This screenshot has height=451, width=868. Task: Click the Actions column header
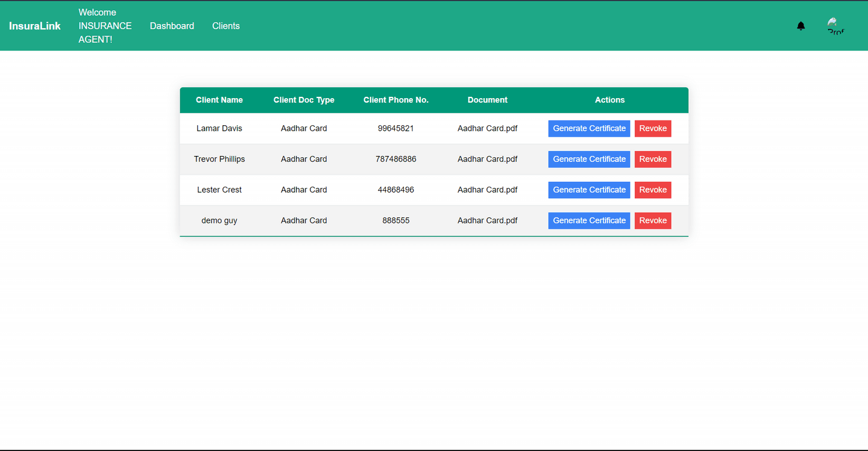[610, 100]
